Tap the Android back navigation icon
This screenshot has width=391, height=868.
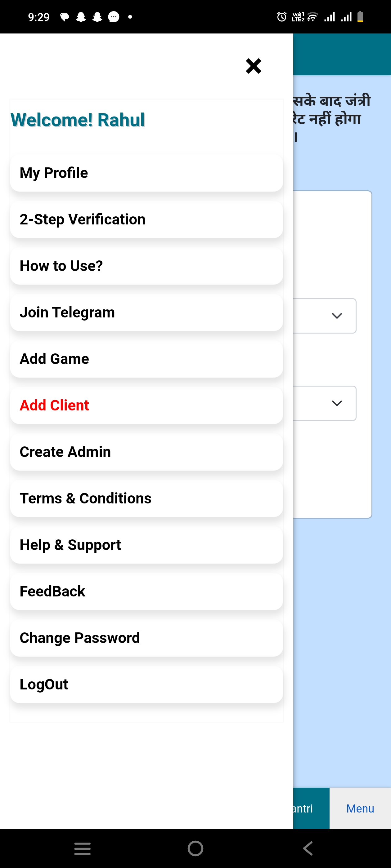pyautogui.click(x=308, y=848)
